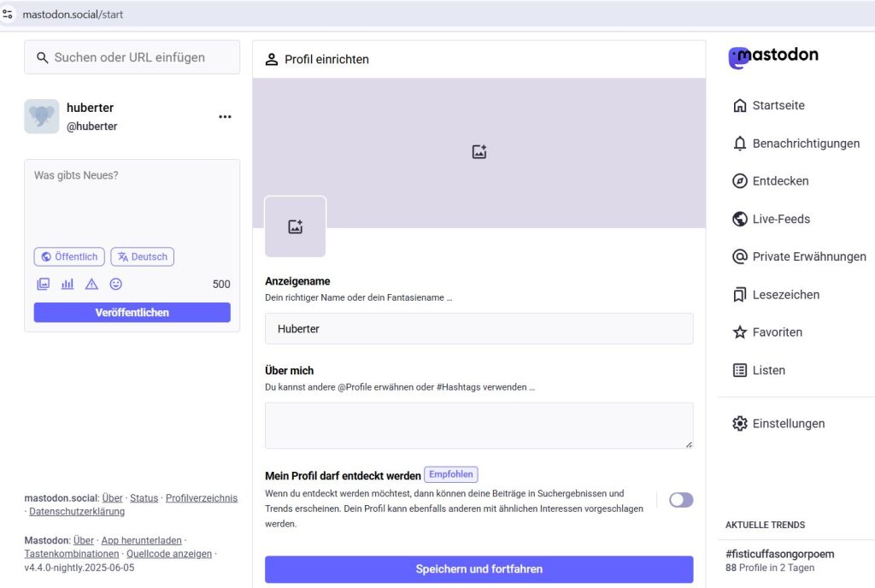Image resolution: width=875 pixels, height=588 pixels.
Task: Upload a profile avatar picture
Action: click(295, 227)
